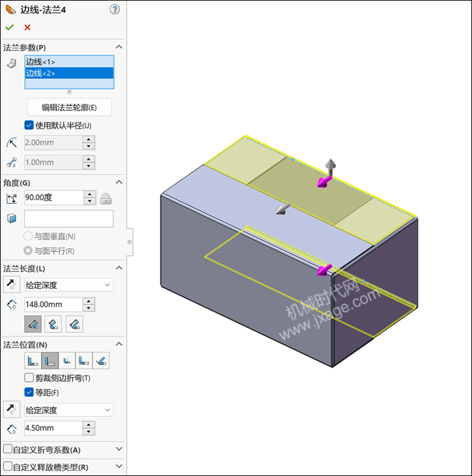Collapse the 角度(G) section
The height and width of the screenshot is (476, 472).
[119, 183]
